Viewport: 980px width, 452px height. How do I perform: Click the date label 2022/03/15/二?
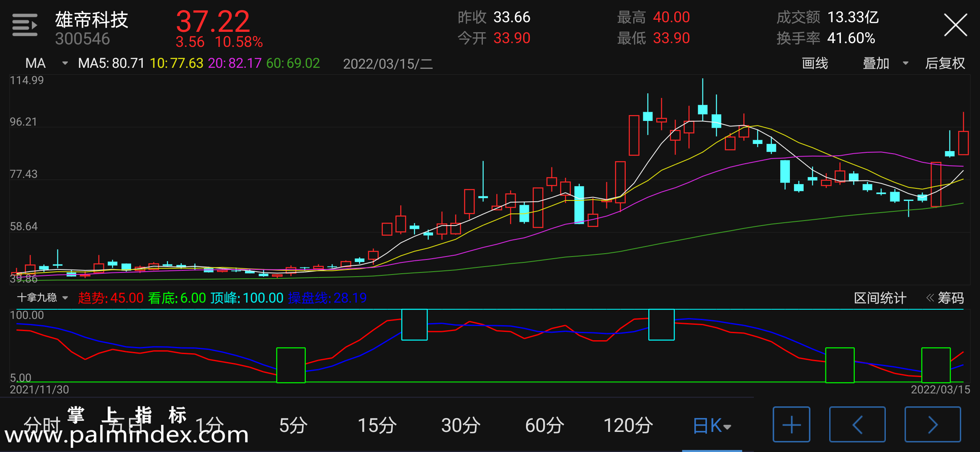tap(388, 64)
